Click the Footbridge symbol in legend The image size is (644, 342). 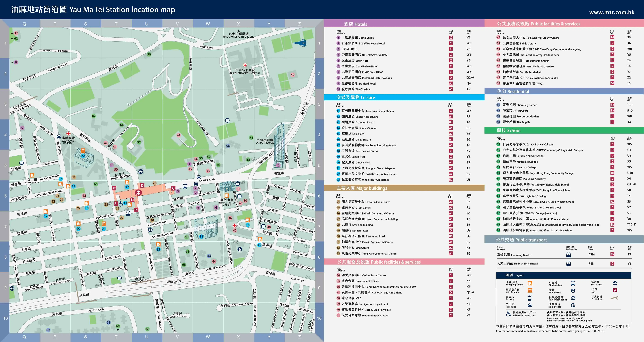point(614,298)
